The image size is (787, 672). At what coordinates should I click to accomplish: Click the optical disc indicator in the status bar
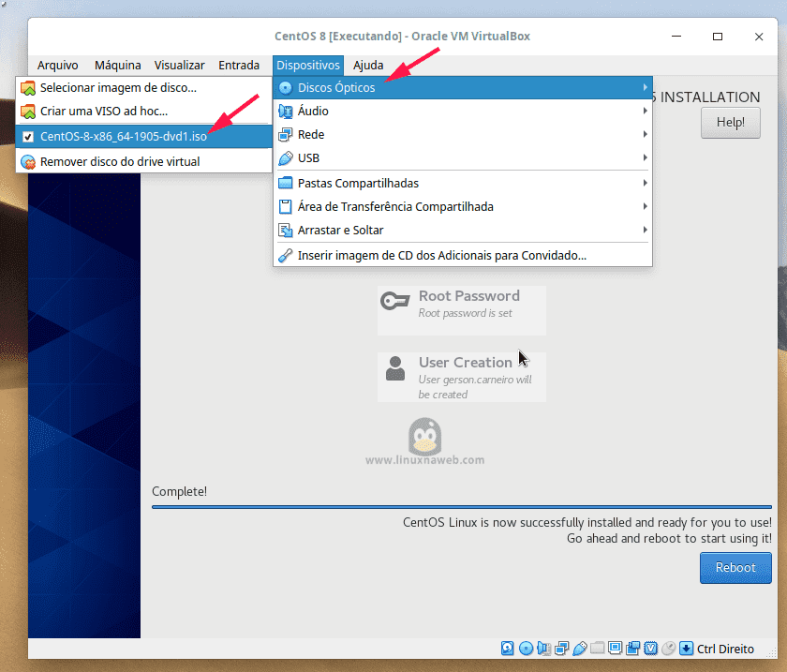click(526, 649)
